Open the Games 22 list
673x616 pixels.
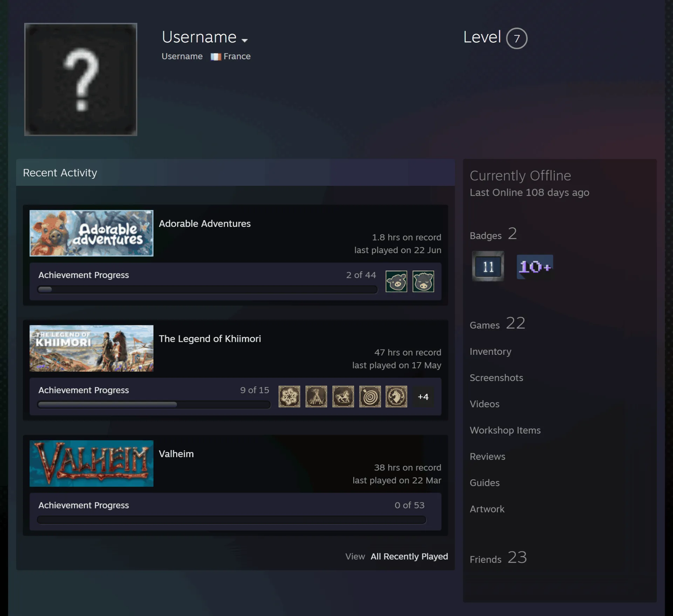tap(497, 323)
